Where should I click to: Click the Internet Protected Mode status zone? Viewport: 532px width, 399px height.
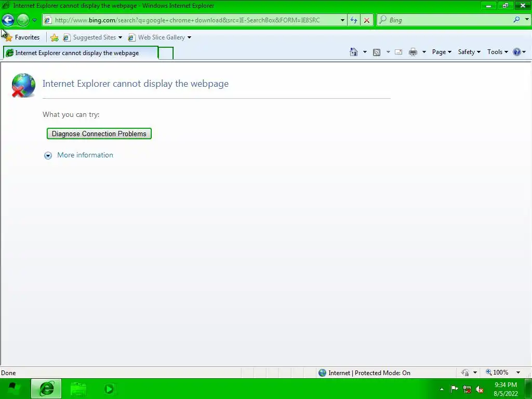click(365, 373)
